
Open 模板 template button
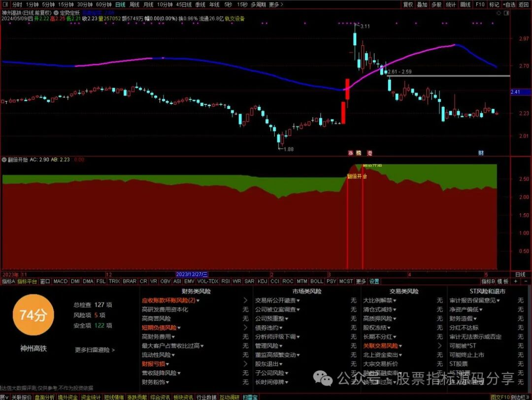tap(503, 281)
